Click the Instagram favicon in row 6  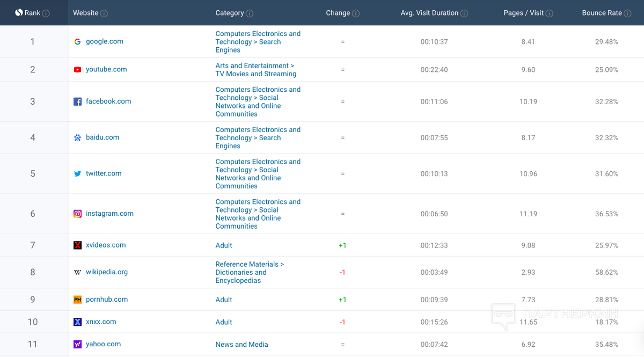[x=78, y=214]
